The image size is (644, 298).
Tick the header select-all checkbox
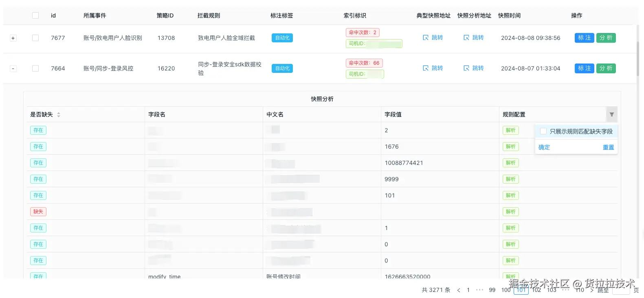click(35, 15)
